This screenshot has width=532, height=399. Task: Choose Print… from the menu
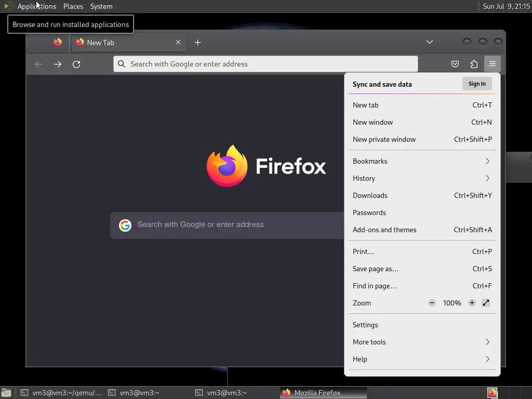point(422,251)
